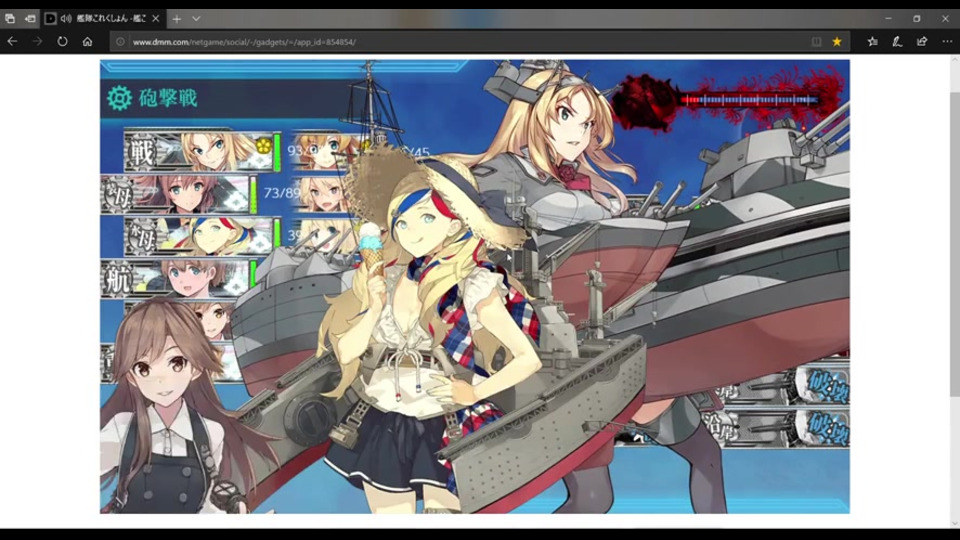The width and height of the screenshot is (960, 540).
Task: Open Settings and more ellipsis menu
Action: point(947,42)
